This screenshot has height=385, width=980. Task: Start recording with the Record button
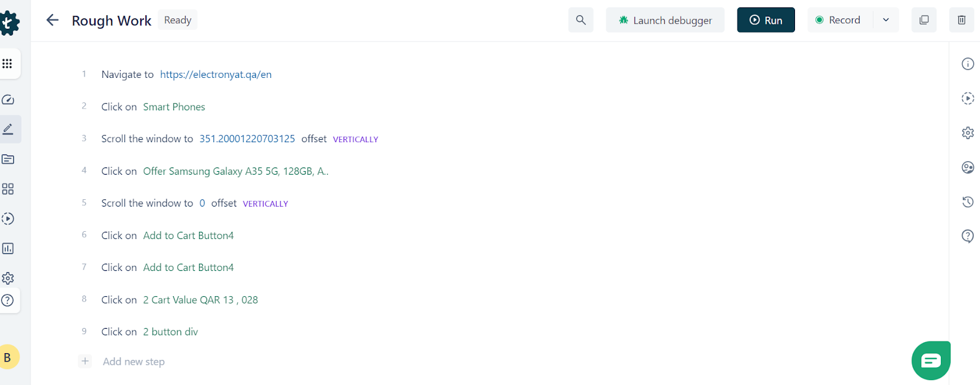pyautogui.click(x=840, y=20)
